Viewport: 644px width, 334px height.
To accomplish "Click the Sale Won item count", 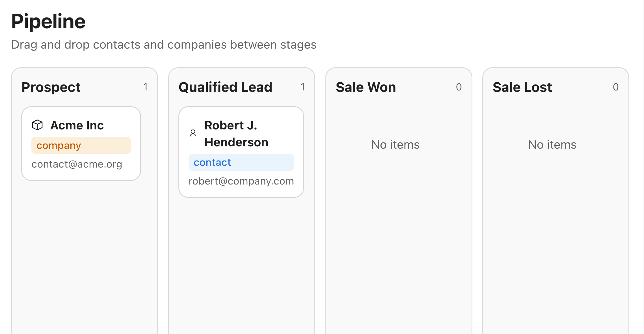I will click(x=459, y=87).
